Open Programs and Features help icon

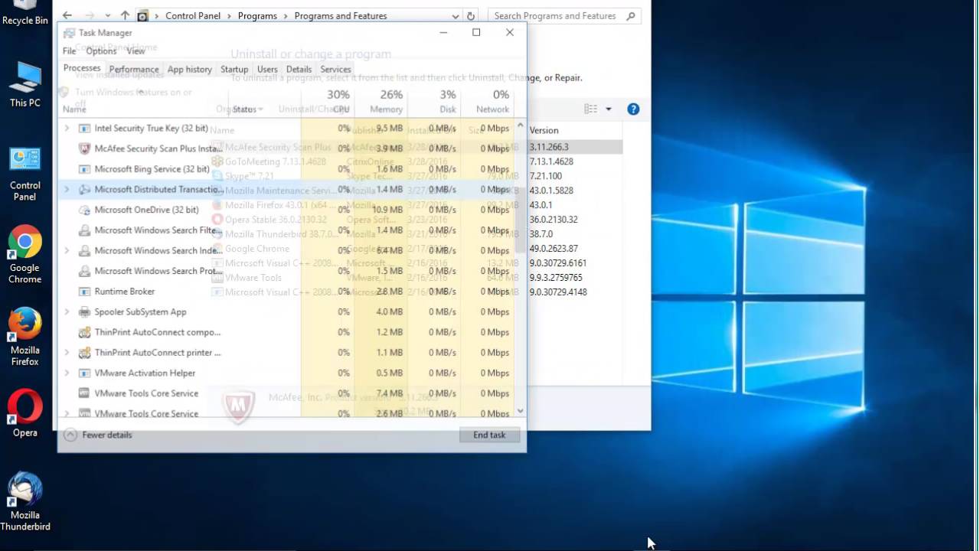(x=633, y=109)
